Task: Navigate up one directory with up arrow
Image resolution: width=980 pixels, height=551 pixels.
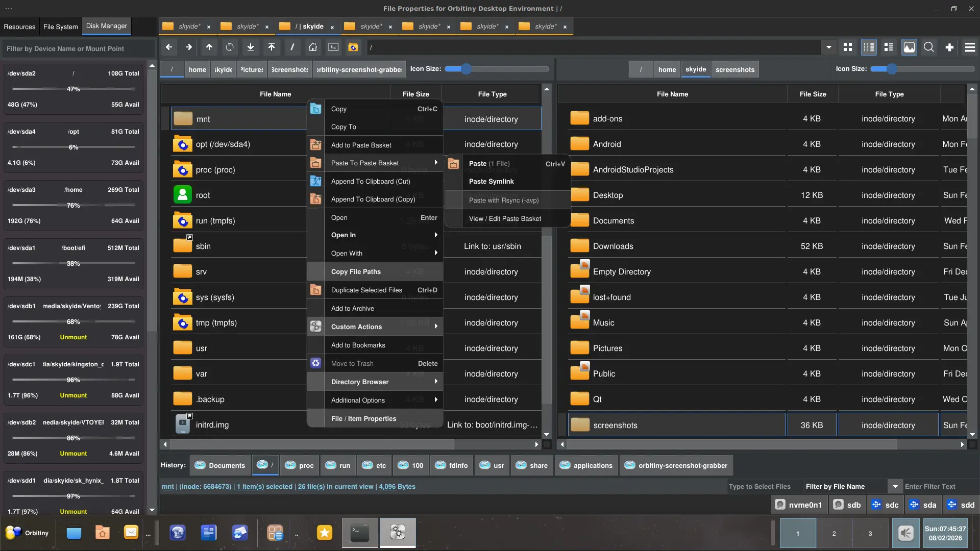Action: pyautogui.click(x=209, y=47)
